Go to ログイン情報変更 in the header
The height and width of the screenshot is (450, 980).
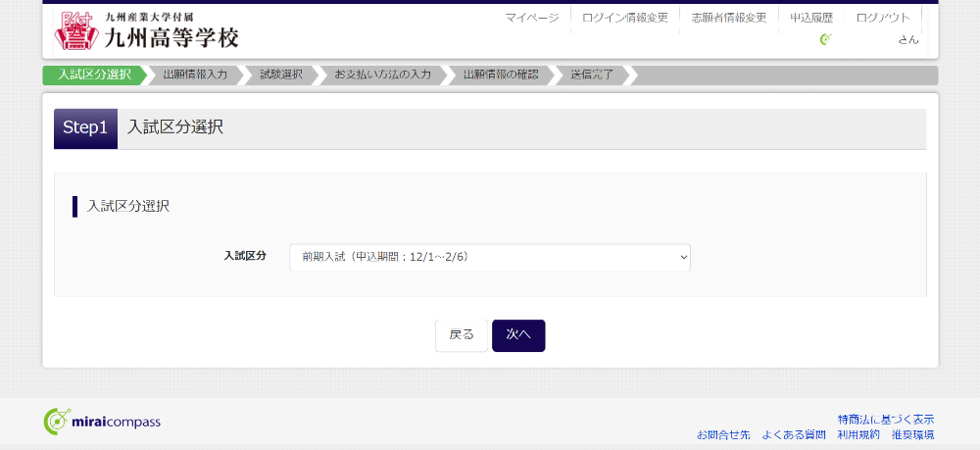[x=624, y=18]
